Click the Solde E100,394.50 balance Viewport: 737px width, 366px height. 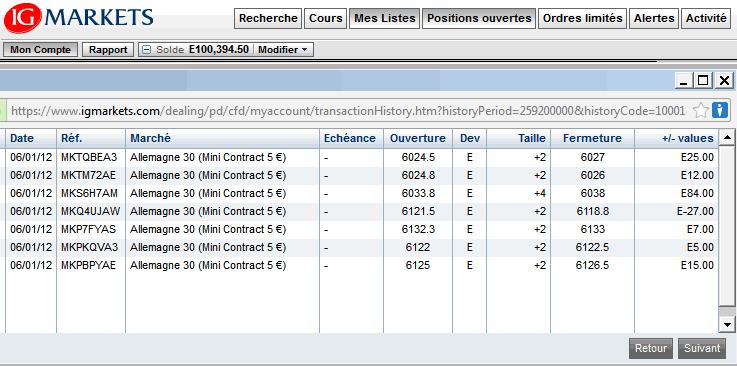click(203, 50)
